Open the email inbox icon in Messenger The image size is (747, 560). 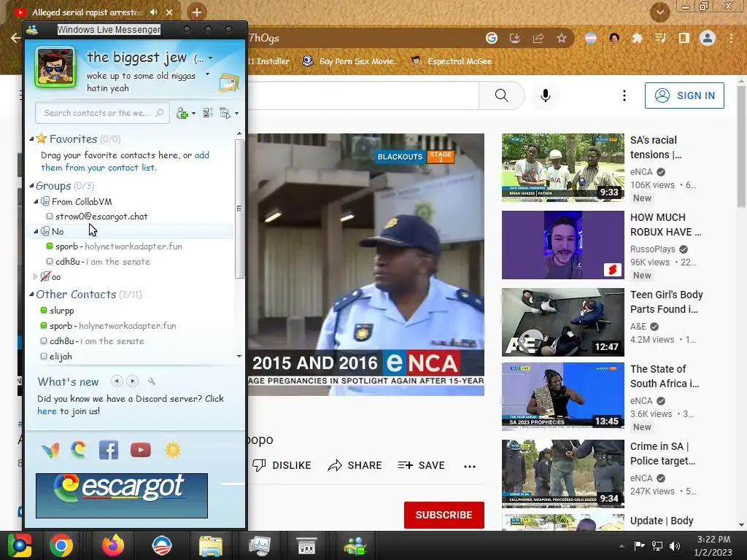[x=229, y=82]
